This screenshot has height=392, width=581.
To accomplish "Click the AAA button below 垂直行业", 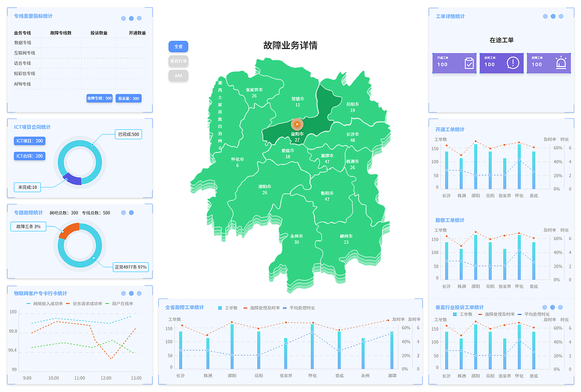I will [x=178, y=75].
